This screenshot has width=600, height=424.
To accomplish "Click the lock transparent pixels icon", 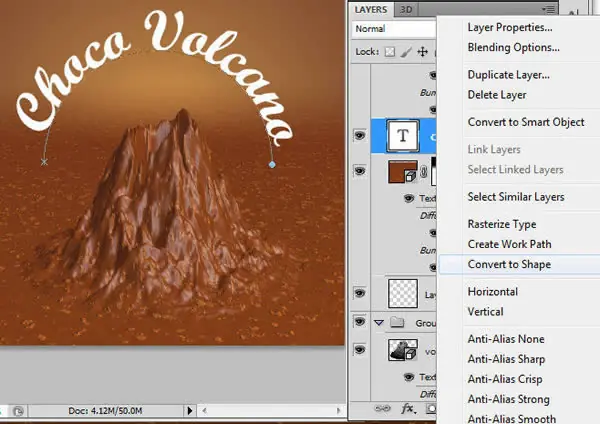I will click(390, 52).
